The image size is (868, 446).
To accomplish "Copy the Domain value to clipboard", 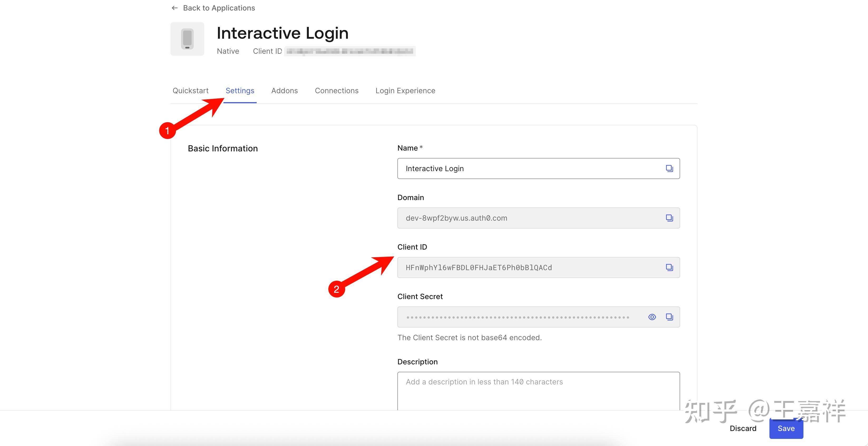I will (x=669, y=218).
